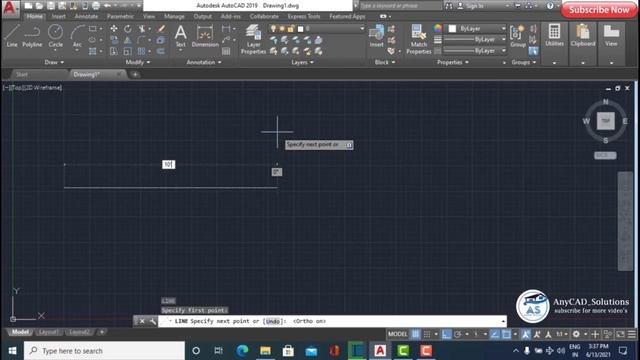The width and height of the screenshot is (640, 360).
Task: Switch to the Layout1 tab
Action: click(x=48, y=332)
